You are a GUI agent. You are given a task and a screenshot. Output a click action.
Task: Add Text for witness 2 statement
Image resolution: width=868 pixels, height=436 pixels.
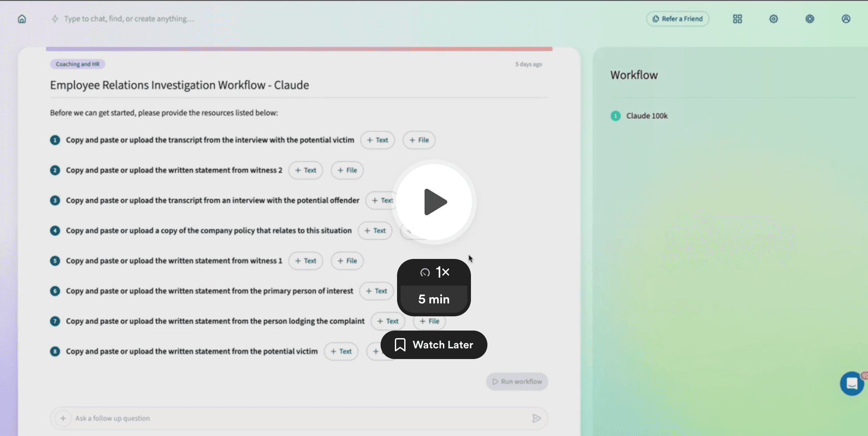click(x=305, y=170)
